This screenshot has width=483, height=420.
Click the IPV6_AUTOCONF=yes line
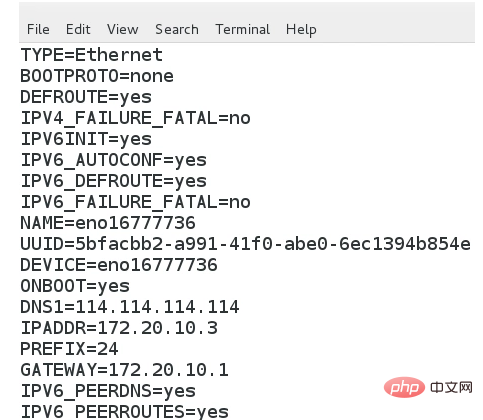tap(114, 160)
